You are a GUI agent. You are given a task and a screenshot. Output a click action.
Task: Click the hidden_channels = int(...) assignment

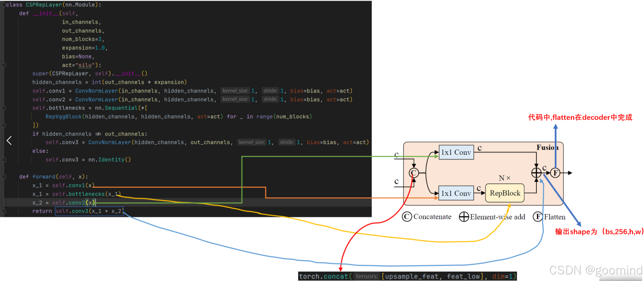[x=109, y=82]
